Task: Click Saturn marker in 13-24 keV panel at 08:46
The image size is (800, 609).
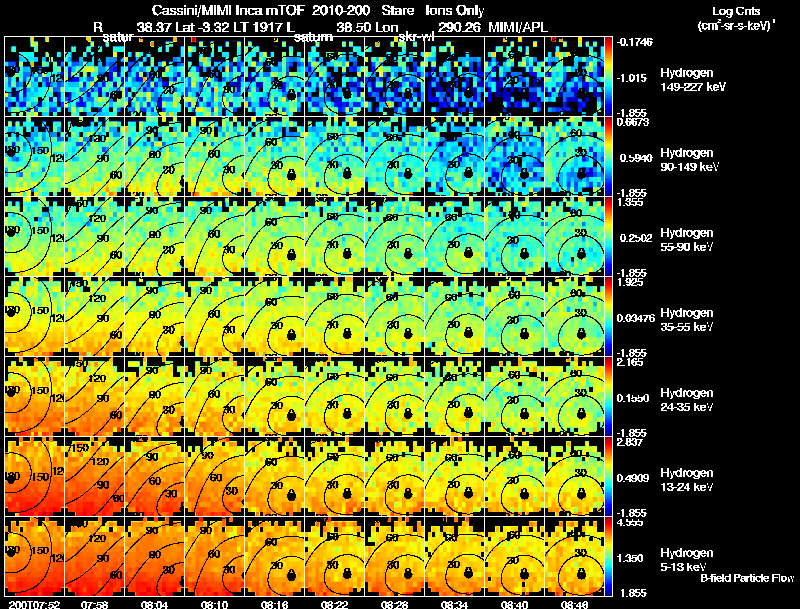Action: coord(581,494)
